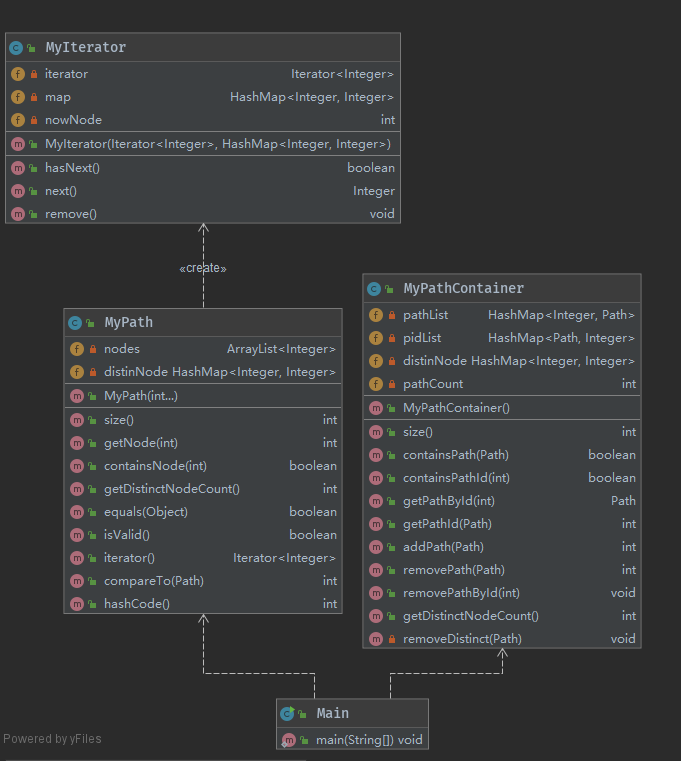Click the field icon of nodes row
Image resolution: width=681 pixels, height=761 pixels.
click(x=77, y=349)
